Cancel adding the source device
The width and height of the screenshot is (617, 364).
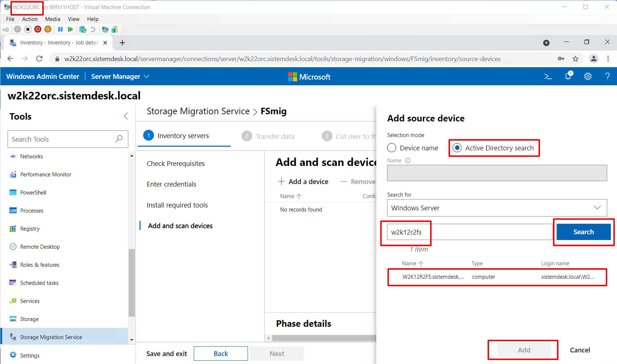[x=580, y=350]
